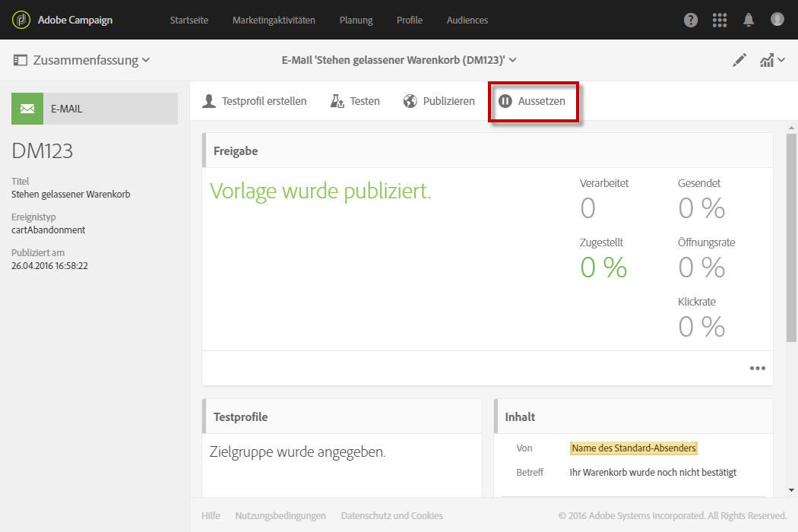Select Testprofil erstellen
This screenshot has width=798, height=532.
[255, 101]
